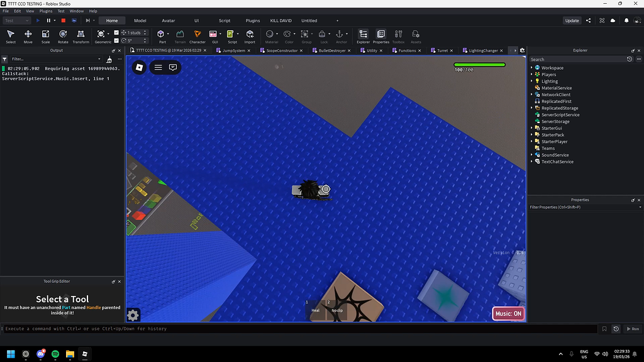Open the Import tool
644x362 pixels.
click(250, 36)
